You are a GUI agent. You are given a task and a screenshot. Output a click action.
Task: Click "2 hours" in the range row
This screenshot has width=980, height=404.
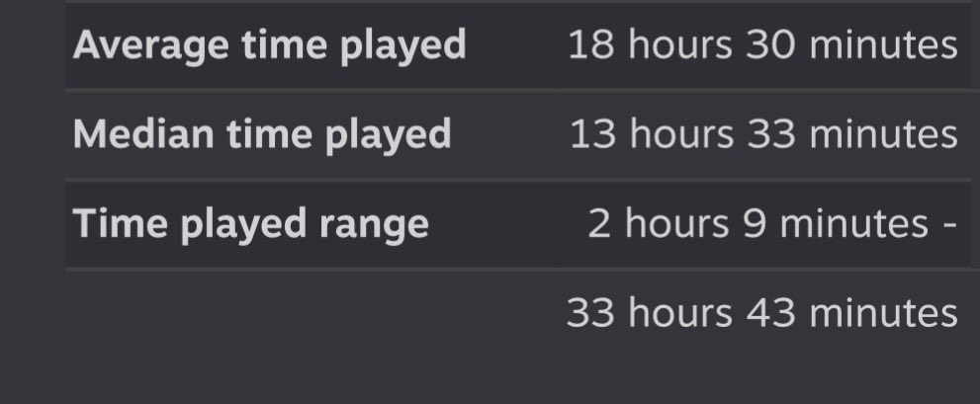click(x=659, y=223)
